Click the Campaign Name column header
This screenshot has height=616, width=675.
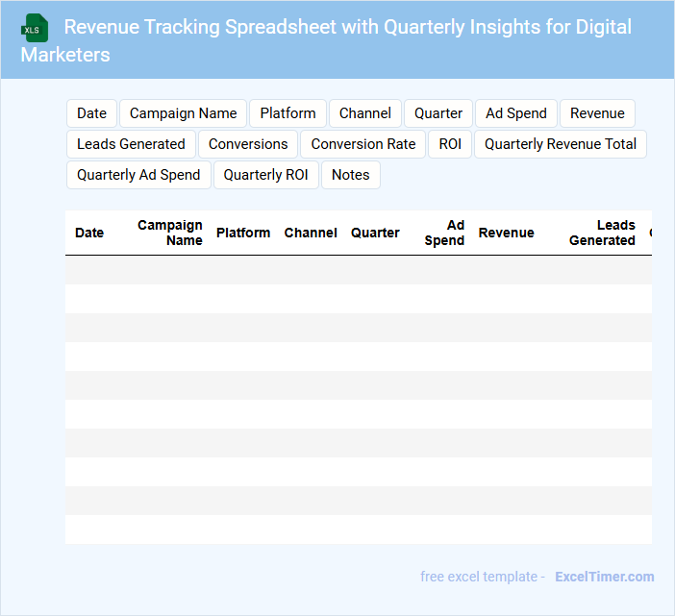170,233
